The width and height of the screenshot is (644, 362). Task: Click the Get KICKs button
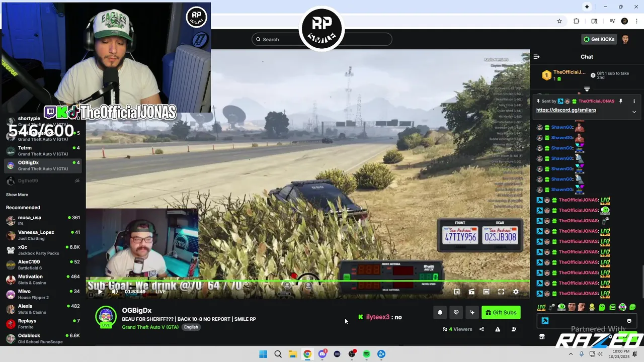pyautogui.click(x=599, y=39)
